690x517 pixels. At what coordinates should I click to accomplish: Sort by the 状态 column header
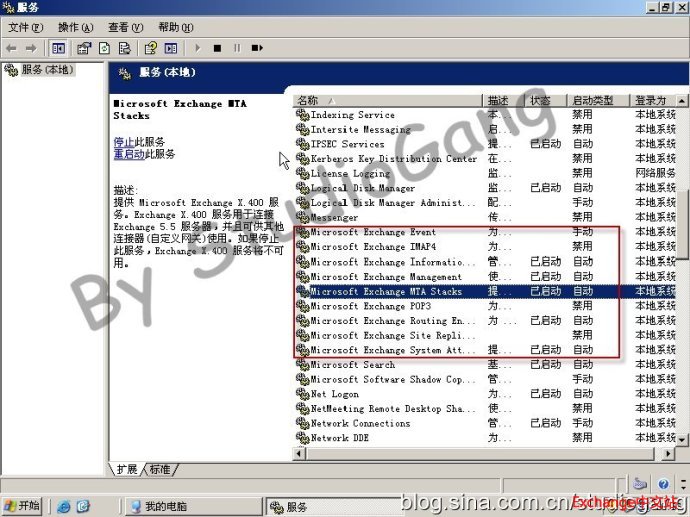click(x=545, y=101)
